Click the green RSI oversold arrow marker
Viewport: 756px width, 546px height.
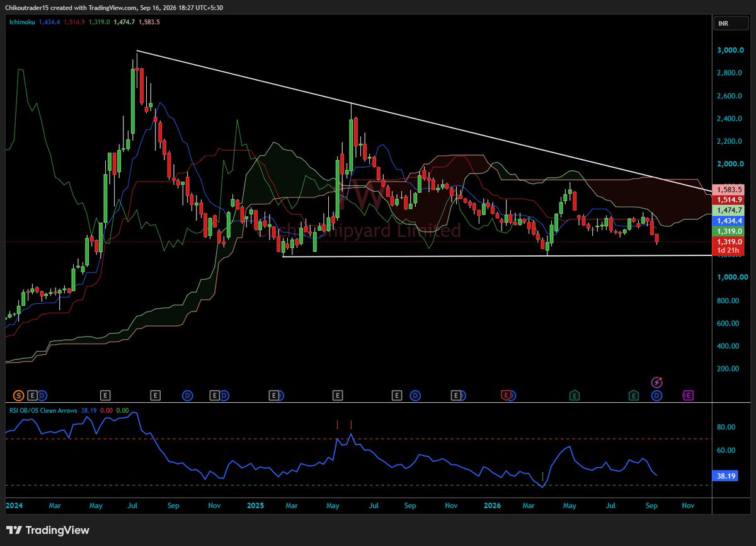(543, 476)
